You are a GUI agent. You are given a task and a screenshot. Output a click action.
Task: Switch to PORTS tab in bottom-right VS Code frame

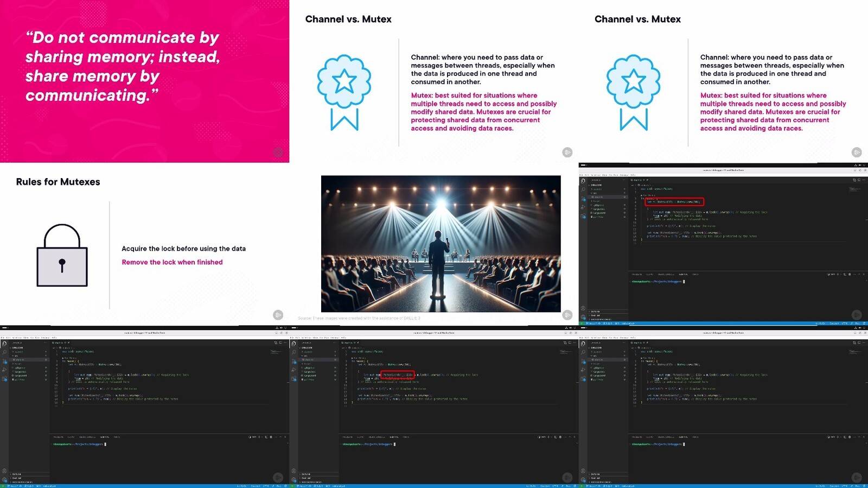tap(696, 437)
